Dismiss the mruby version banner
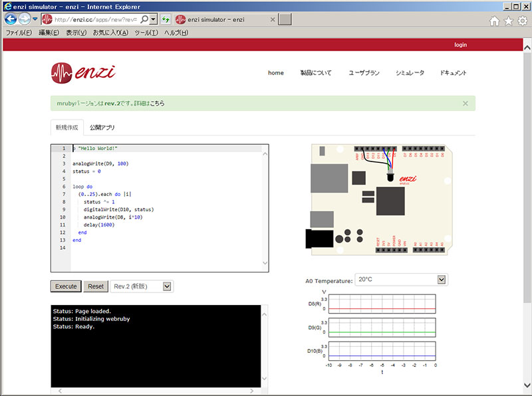This screenshot has height=396, width=532. tap(465, 103)
